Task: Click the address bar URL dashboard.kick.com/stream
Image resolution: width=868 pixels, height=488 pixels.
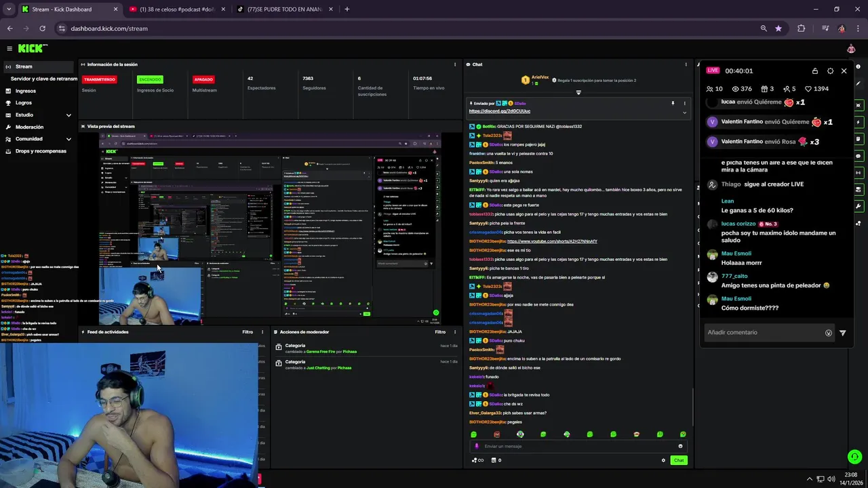Action: 109,28
